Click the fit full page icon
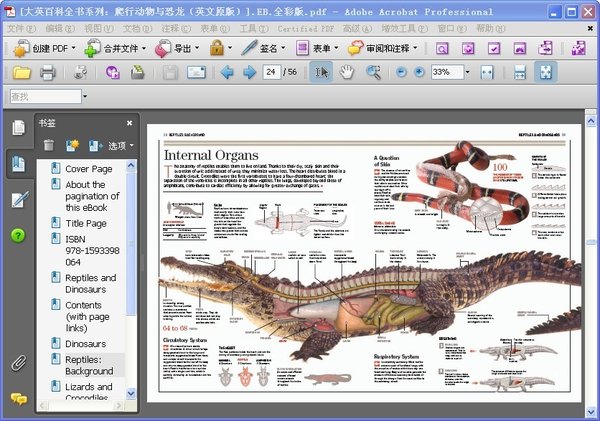The image size is (600, 421). (x=546, y=72)
